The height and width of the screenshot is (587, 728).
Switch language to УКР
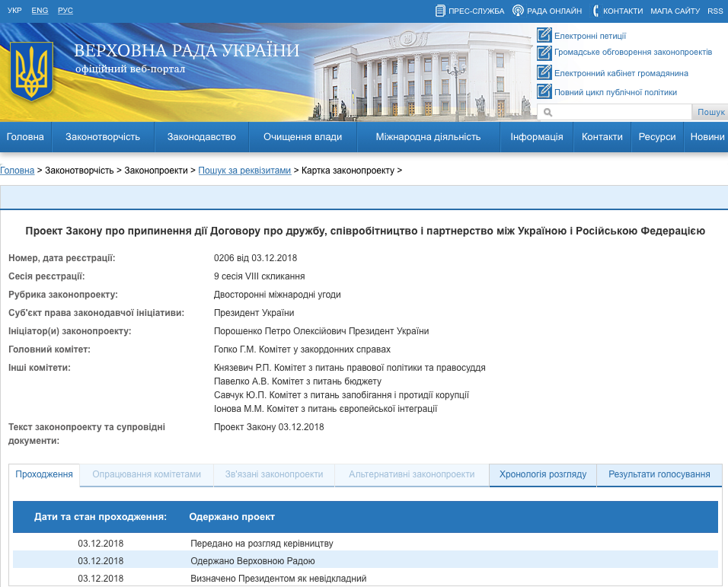point(14,10)
